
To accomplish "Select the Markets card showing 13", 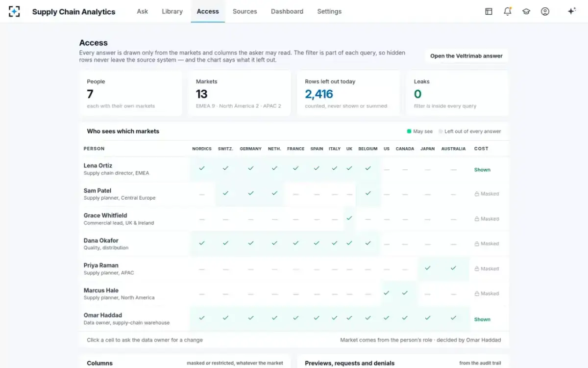I will click(x=239, y=93).
